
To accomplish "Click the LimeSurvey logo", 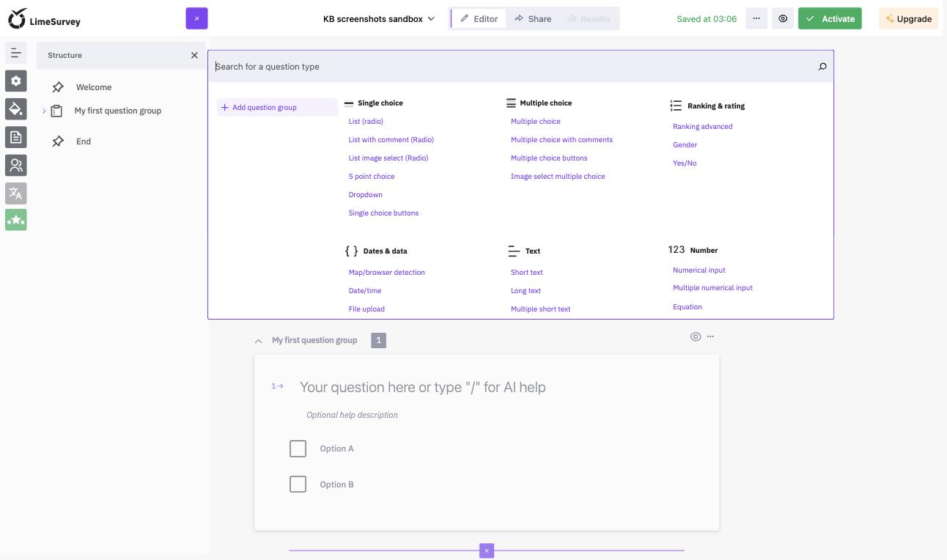I will pos(44,19).
